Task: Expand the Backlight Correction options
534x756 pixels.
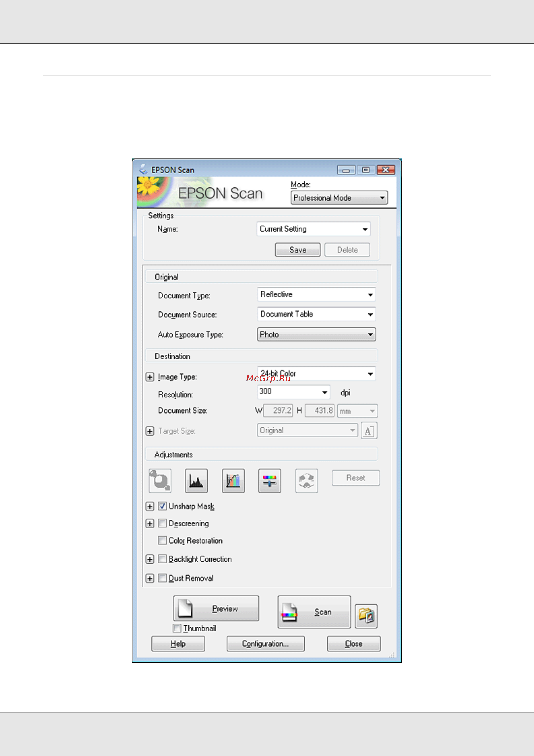Action: [150, 559]
